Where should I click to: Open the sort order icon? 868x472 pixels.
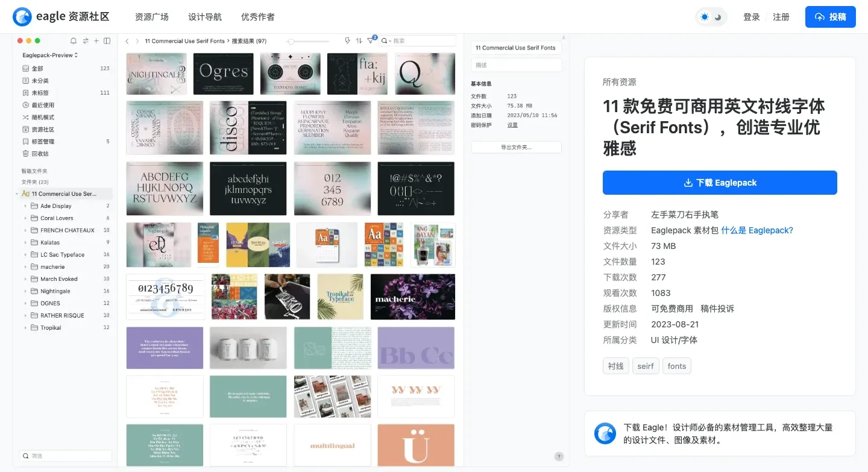pos(359,41)
